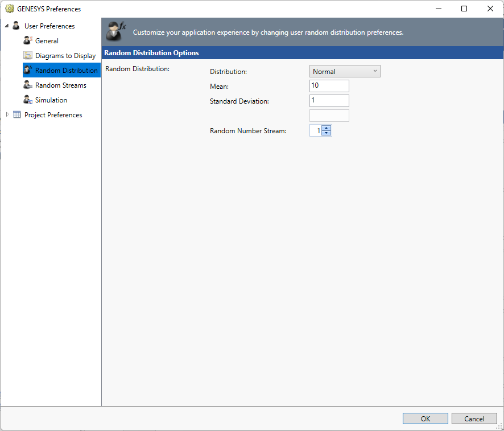The height and width of the screenshot is (431, 504).
Task: Click the Random Distribution: section label
Action: (x=137, y=69)
